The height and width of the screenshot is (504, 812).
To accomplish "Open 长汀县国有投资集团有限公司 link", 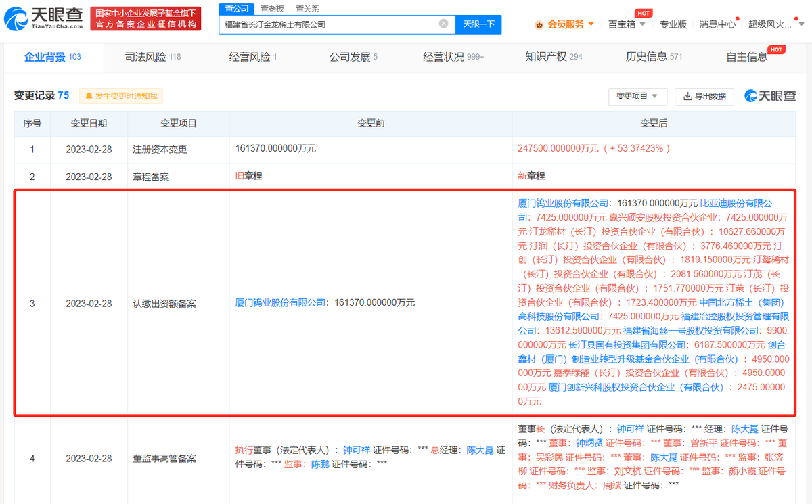I will pos(627,345).
